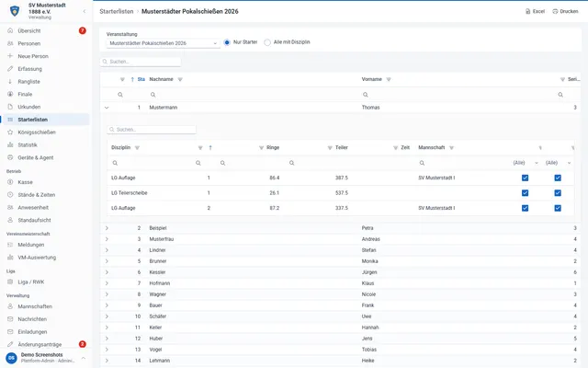Image resolution: width=588 pixels, height=368 pixels.
Task: Expand the Brunner row
Action: coord(107,261)
